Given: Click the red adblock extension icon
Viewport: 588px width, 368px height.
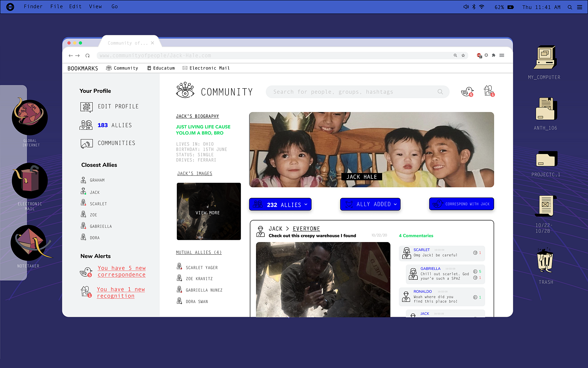Looking at the screenshot, I should pos(479,55).
